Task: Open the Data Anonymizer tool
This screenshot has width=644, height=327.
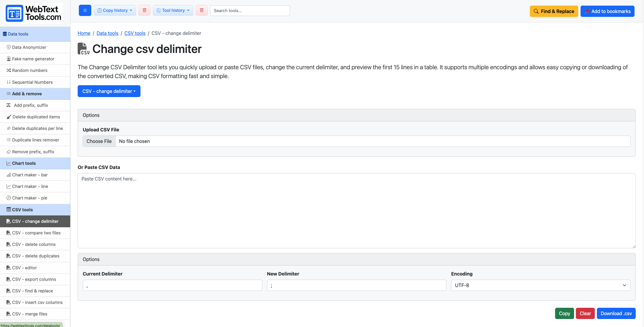Action: pos(35,47)
